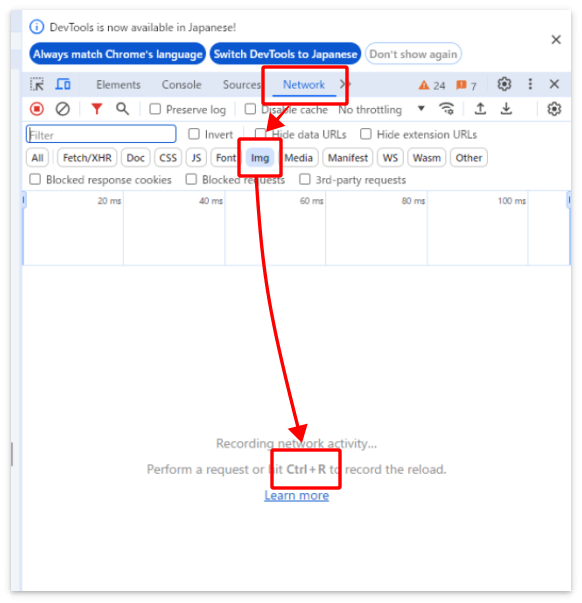Image resolution: width=582 pixels, height=603 pixels.
Task: Click the issues count 7 icon
Action: [x=466, y=85]
